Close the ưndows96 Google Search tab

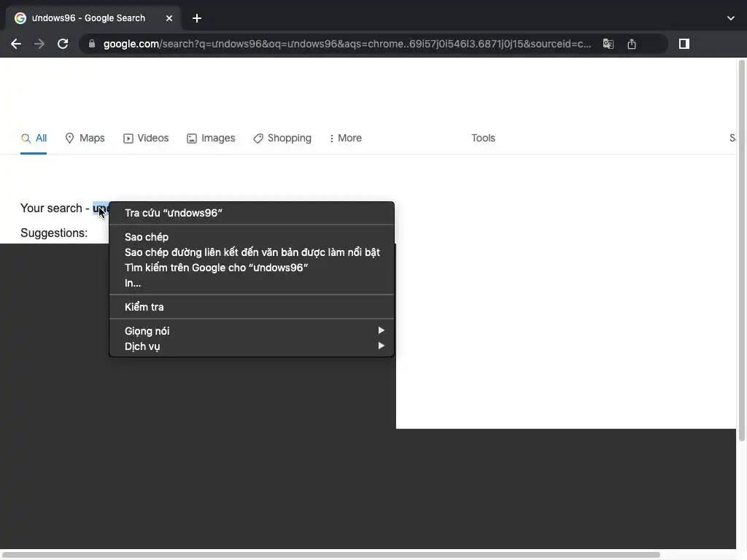tap(169, 18)
